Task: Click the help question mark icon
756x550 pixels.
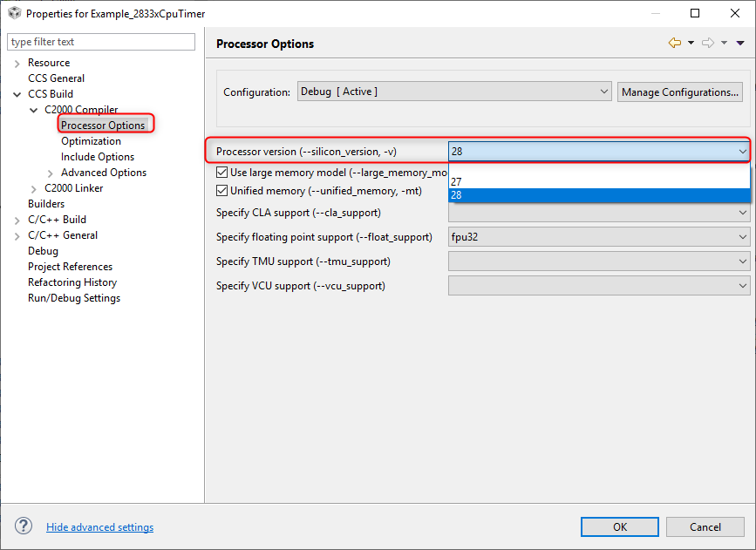Action: tap(24, 526)
